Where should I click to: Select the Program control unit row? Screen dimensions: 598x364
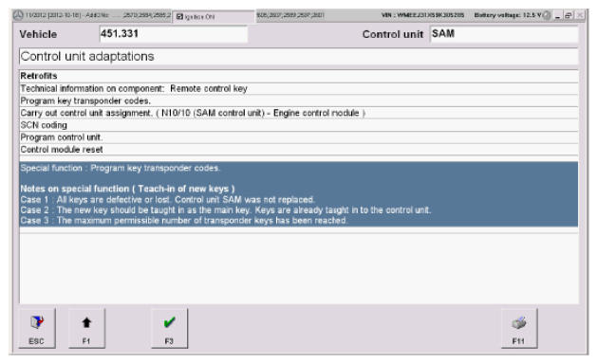click(x=299, y=137)
